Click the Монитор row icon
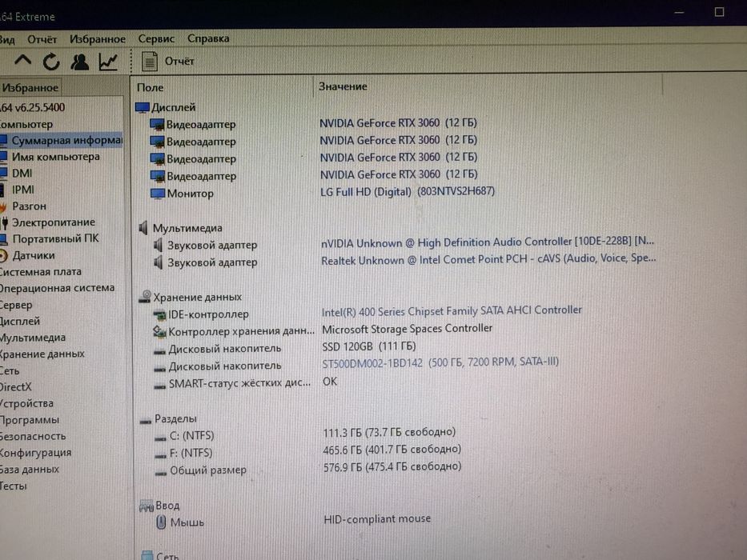The width and height of the screenshot is (747, 560). coord(157,194)
